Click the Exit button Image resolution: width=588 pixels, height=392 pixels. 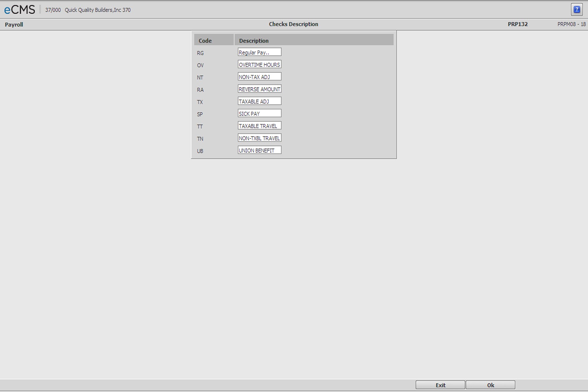(440, 385)
